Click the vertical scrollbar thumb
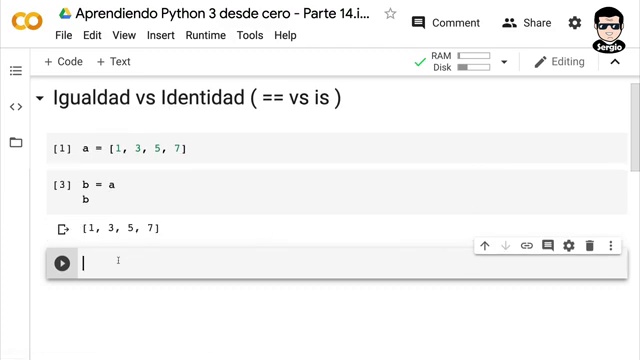This screenshot has height=360, width=640. (635, 128)
